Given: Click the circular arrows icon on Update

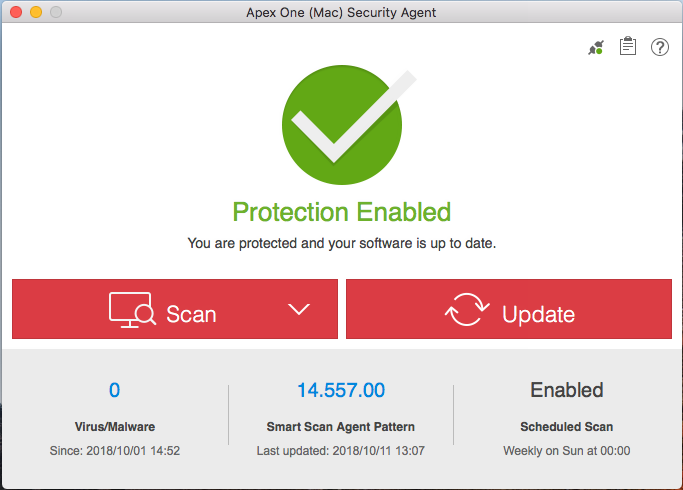Looking at the screenshot, I should pyautogui.click(x=467, y=311).
